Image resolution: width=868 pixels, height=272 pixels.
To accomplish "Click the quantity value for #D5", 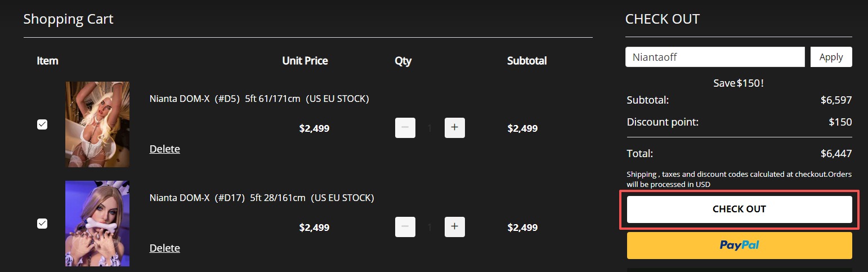I will pyautogui.click(x=429, y=128).
